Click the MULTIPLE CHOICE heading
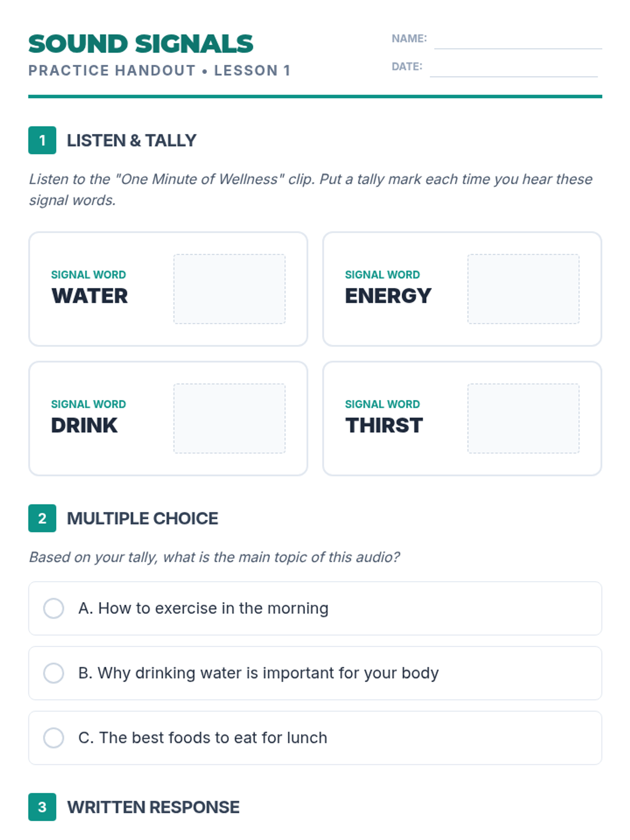The image size is (630, 840). click(x=142, y=519)
